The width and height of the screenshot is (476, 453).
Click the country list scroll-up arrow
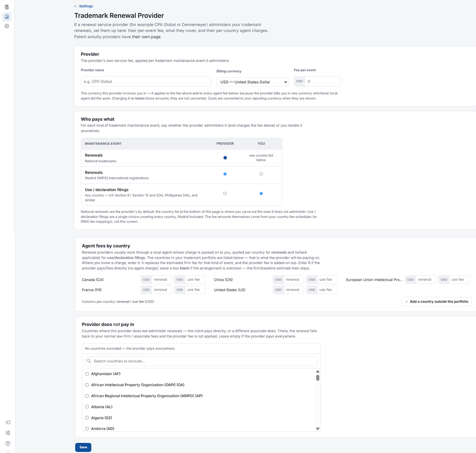point(318,372)
